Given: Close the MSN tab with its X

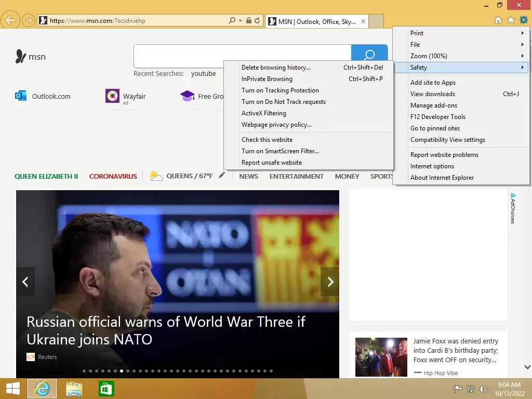Looking at the screenshot, I should 363,21.
